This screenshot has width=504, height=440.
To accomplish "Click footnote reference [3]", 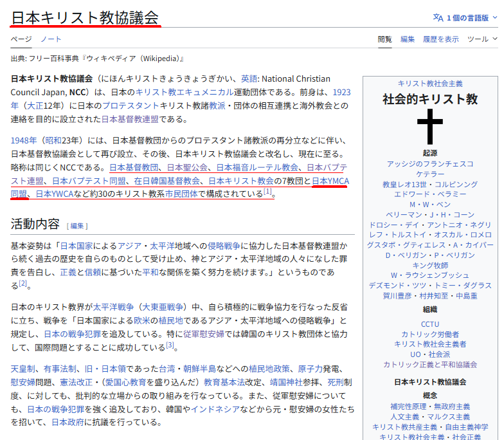I will (170, 345).
